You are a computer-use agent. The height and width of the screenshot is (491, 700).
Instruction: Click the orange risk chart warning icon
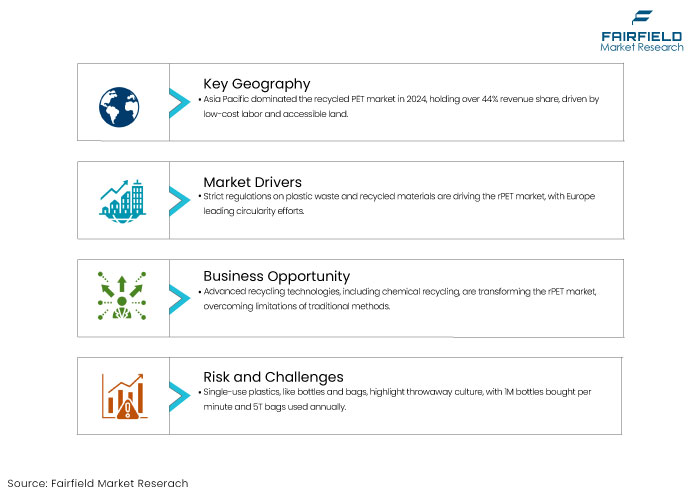point(124,396)
